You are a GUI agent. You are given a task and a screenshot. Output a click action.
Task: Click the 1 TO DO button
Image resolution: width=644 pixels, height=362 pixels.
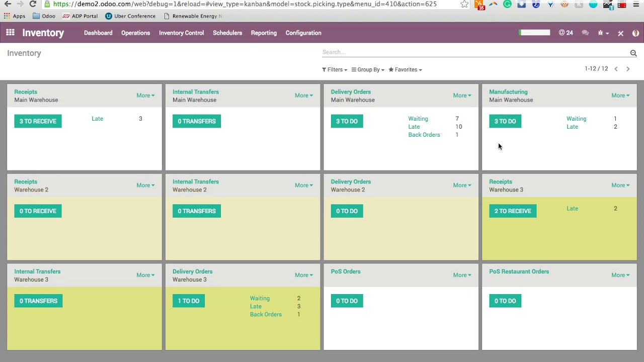tap(189, 301)
